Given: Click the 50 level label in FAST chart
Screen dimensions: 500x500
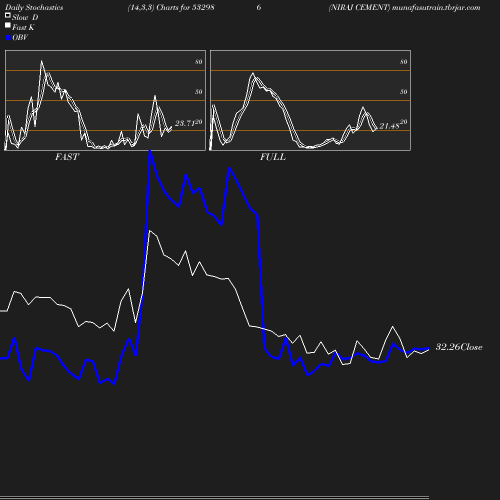Looking at the screenshot, I should [x=199, y=92].
